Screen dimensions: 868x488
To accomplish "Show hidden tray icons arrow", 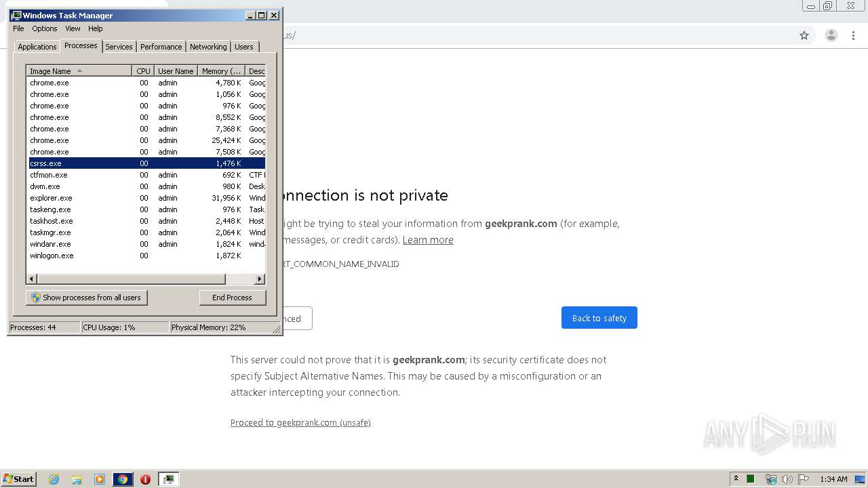I will point(736,479).
